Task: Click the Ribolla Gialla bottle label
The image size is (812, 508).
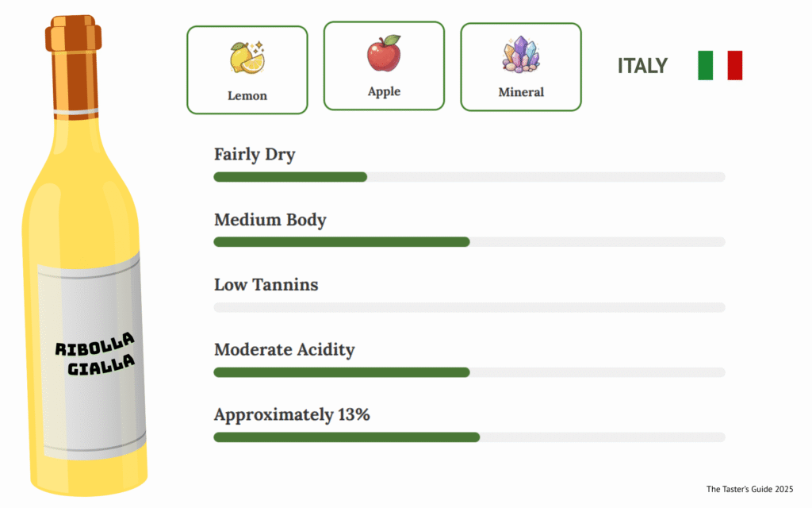Action: coord(91,353)
